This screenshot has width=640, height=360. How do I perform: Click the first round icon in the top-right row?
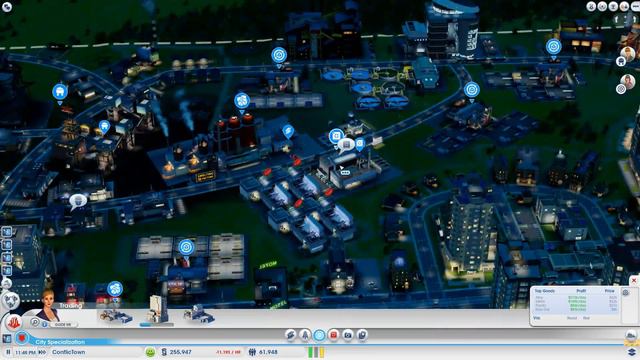(x=591, y=7)
